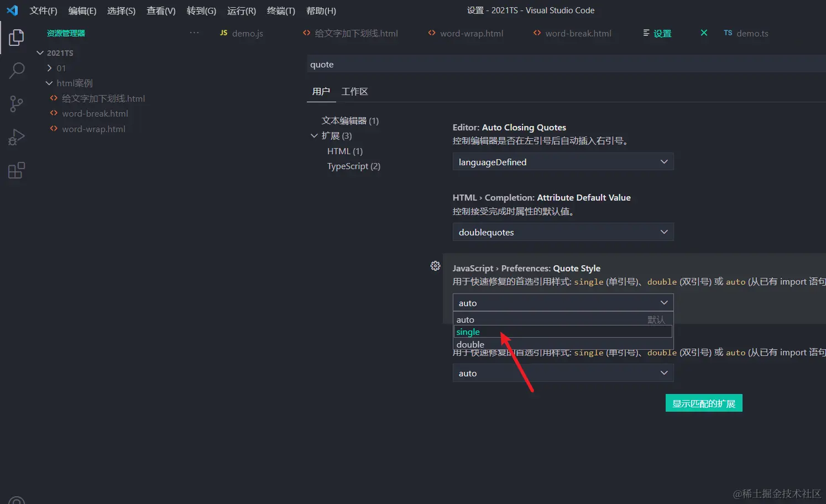Open 查看(V) menu
826x504 pixels.
(161, 11)
